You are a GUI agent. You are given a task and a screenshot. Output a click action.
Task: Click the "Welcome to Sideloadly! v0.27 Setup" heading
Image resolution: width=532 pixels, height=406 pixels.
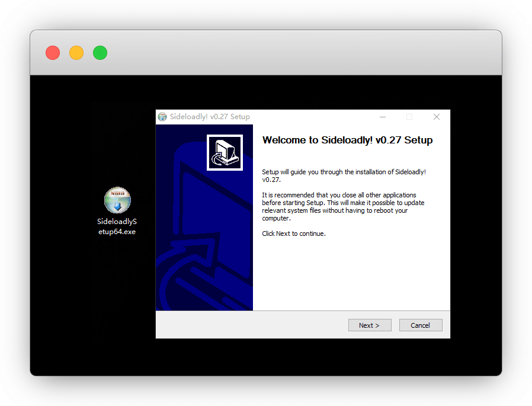tap(347, 140)
